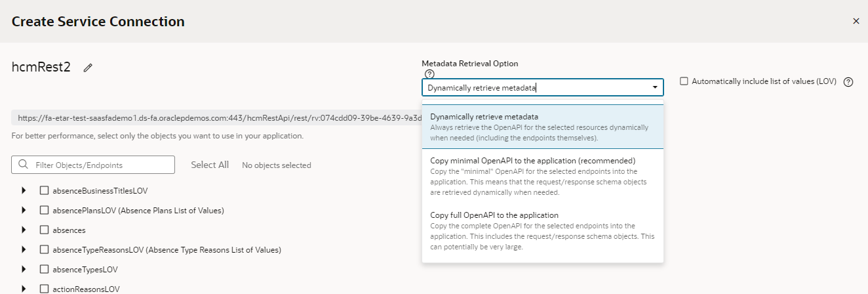
Task: Open help for Metadata Retrieval Option
Action: point(430,74)
